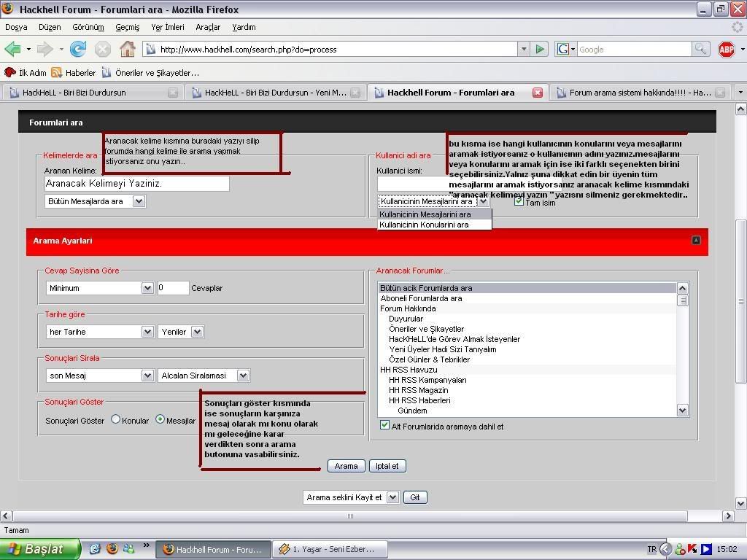Toggle the Tam isim checkbox
Image resolution: width=747 pixels, height=560 pixels.
click(519, 201)
